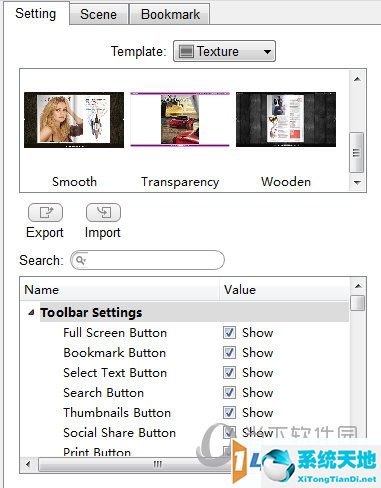Uncheck Full Screen Button Show checkbox
The width and height of the screenshot is (381, 488).
click(229, 332)
